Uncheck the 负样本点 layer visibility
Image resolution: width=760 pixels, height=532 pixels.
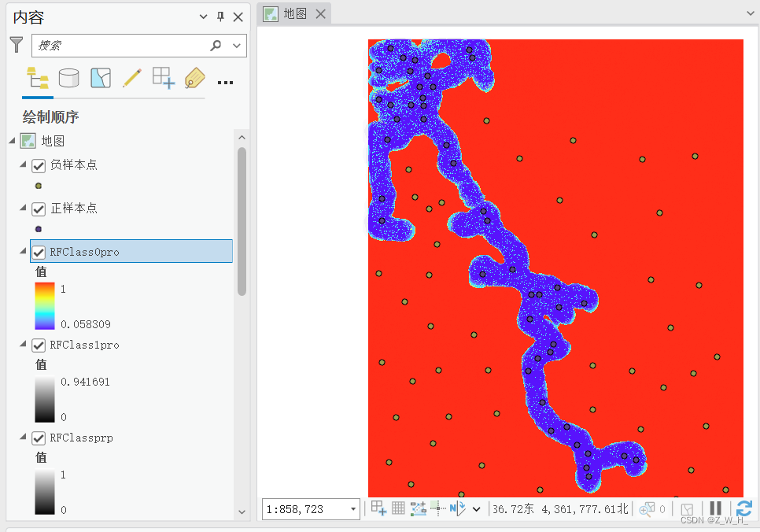39,166
